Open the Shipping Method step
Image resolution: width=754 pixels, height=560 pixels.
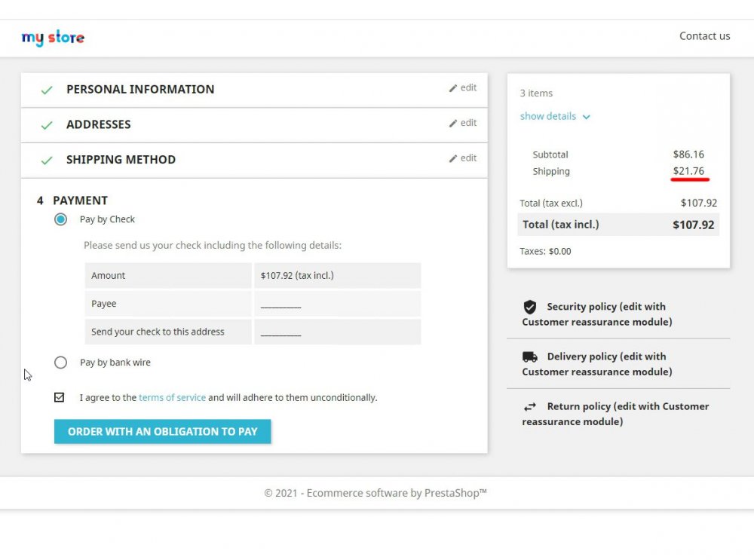[x=121, y=160]
